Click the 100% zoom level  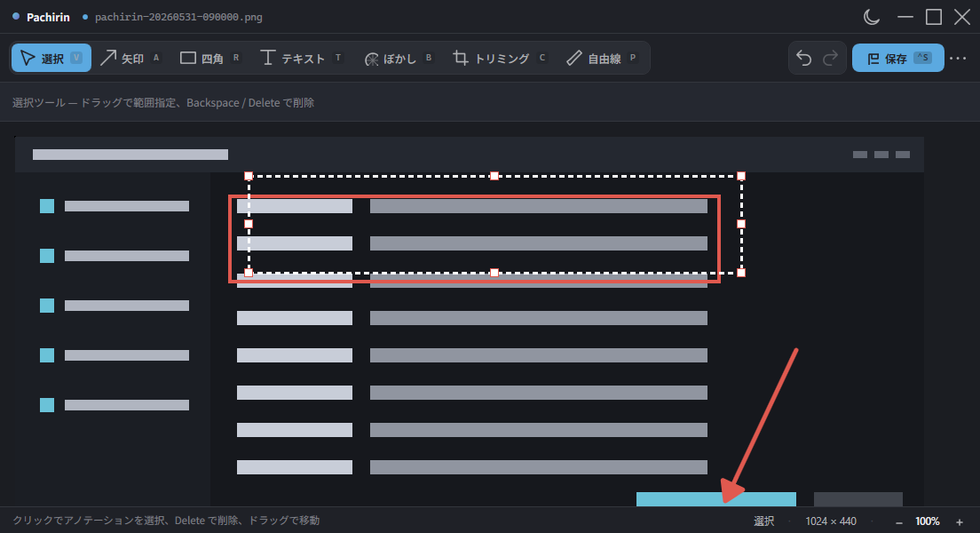928,521
